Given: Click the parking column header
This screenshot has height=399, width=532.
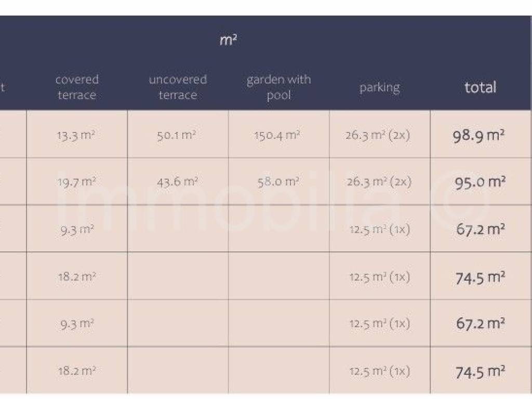Looking at the screenshot, I should (x=379, y=87).
